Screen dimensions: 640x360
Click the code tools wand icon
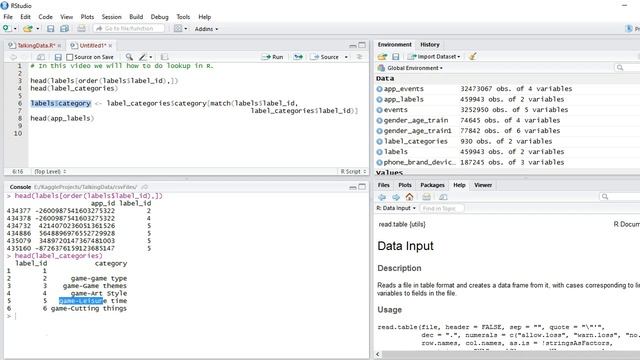tap(142, 57)
